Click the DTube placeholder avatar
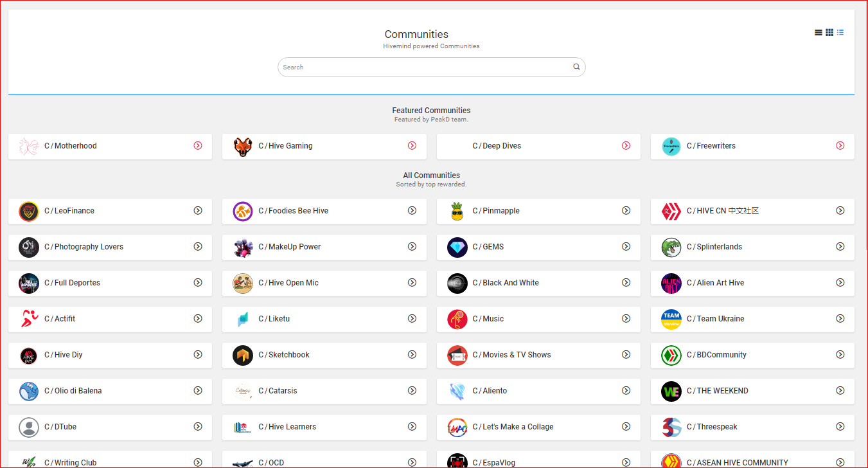The width and height of the screenshot is (868, 468). coord(29,428)
